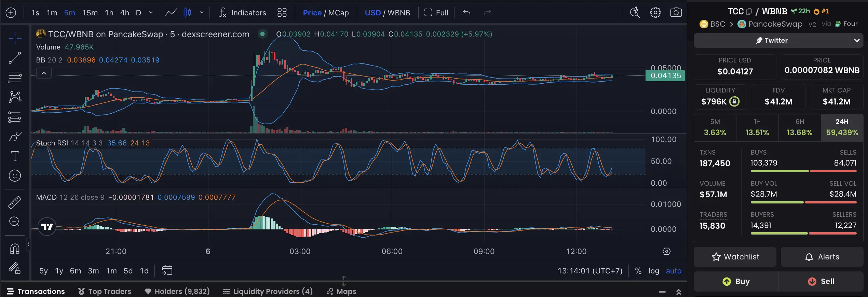
Task: Open the Maps tab
Action: pyautogui.click(x=341, y=291)
